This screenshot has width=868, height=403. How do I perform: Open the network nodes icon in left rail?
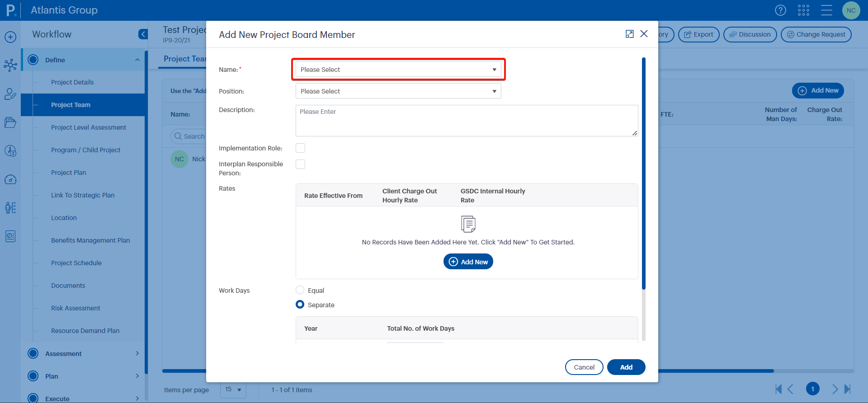[x=10, y=65]
